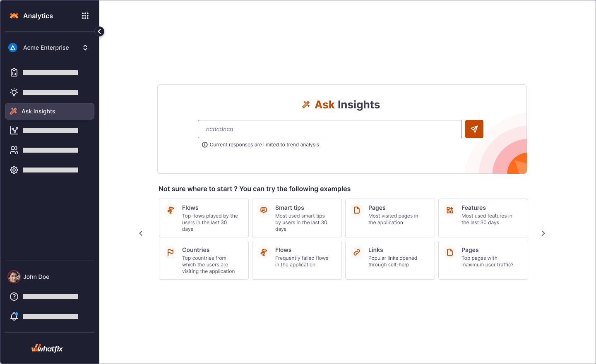Collapse the sidebar with the arrow button
This screenshot has width=596, height=364.
(x=99, y=31)
